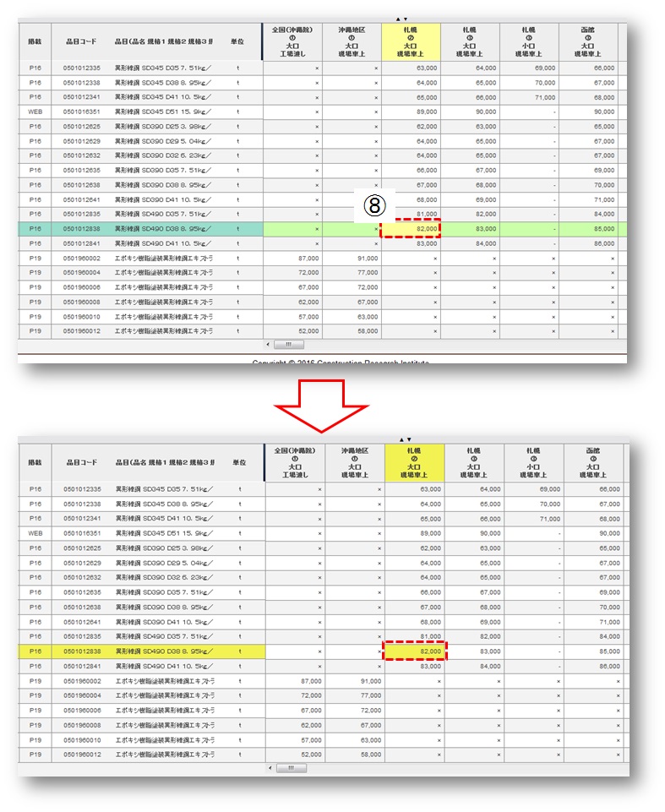Screen dimensions: 665x812
Task: Click 単位 header in lower table
Action: (239, 462)
